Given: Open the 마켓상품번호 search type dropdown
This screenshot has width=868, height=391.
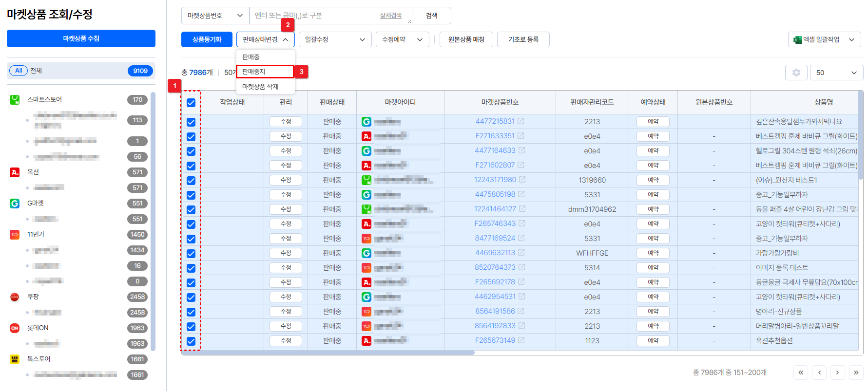Looking at the screenshot, I should 215,16.
